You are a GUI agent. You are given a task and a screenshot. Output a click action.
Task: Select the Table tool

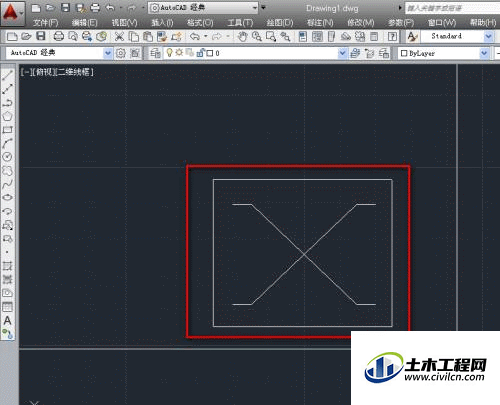coord(7,307)
